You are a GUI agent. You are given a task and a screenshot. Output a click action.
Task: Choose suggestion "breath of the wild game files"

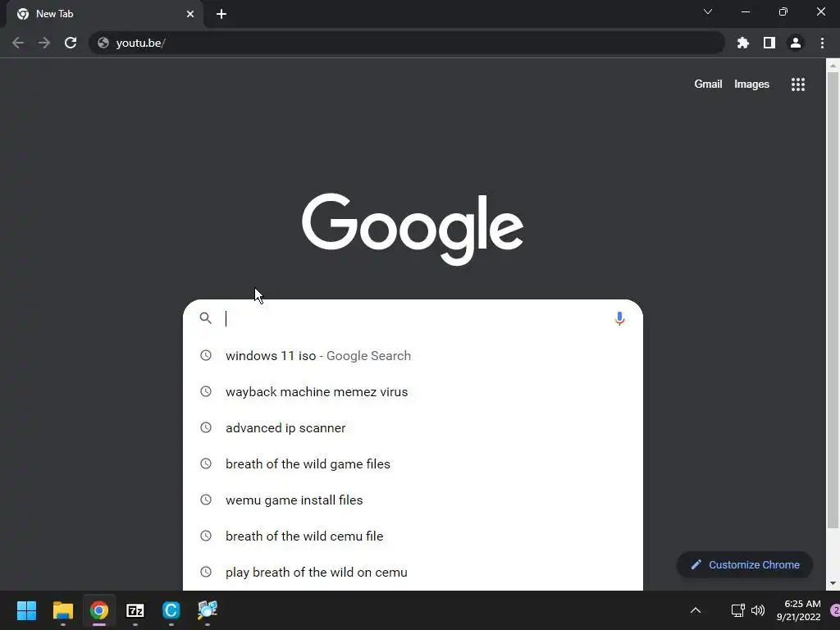[x=413, y=464]
